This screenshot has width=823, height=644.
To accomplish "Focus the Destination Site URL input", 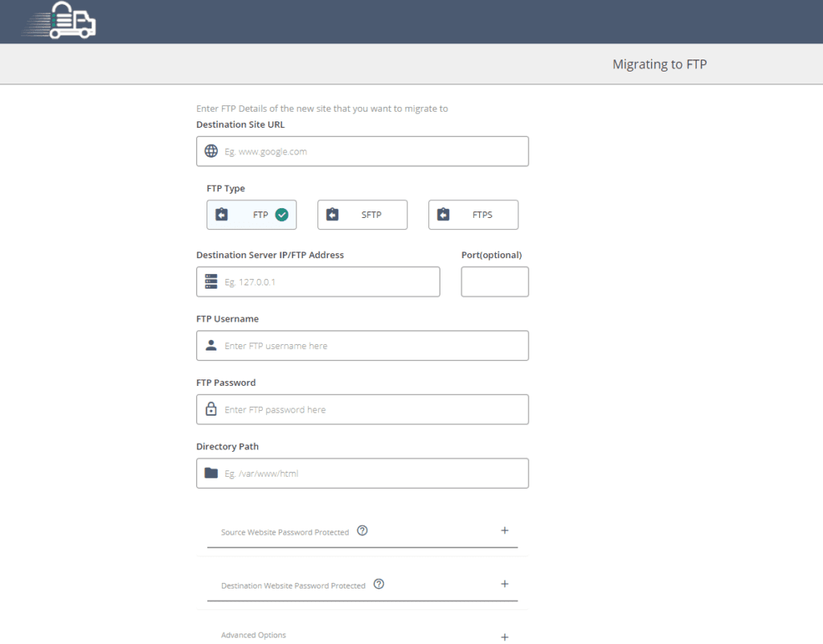I will 362,151.
